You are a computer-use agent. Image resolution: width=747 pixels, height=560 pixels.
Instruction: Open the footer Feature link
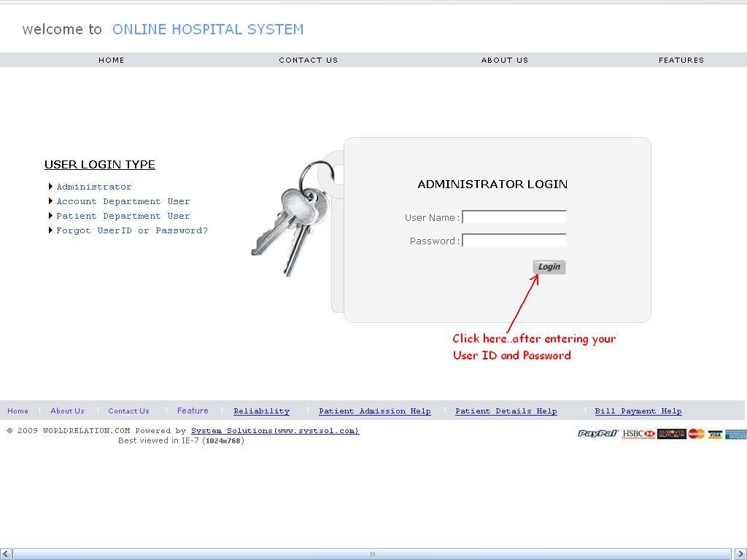point(193,411)
